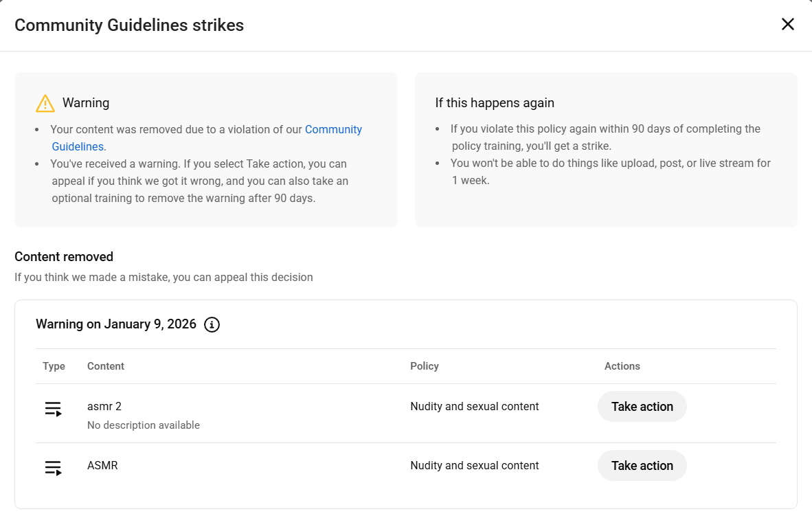This screenshot has height=516, width=812.
Task: Click the playlist icon in the ASMR row
Action: [x=54, y=468]
